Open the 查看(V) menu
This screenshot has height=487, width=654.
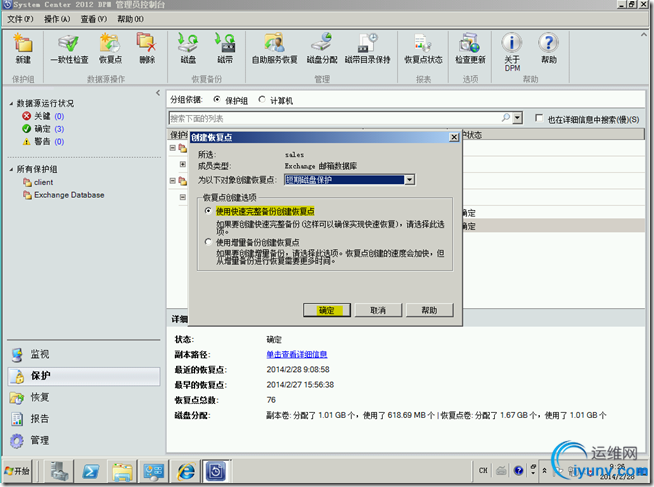94,19
